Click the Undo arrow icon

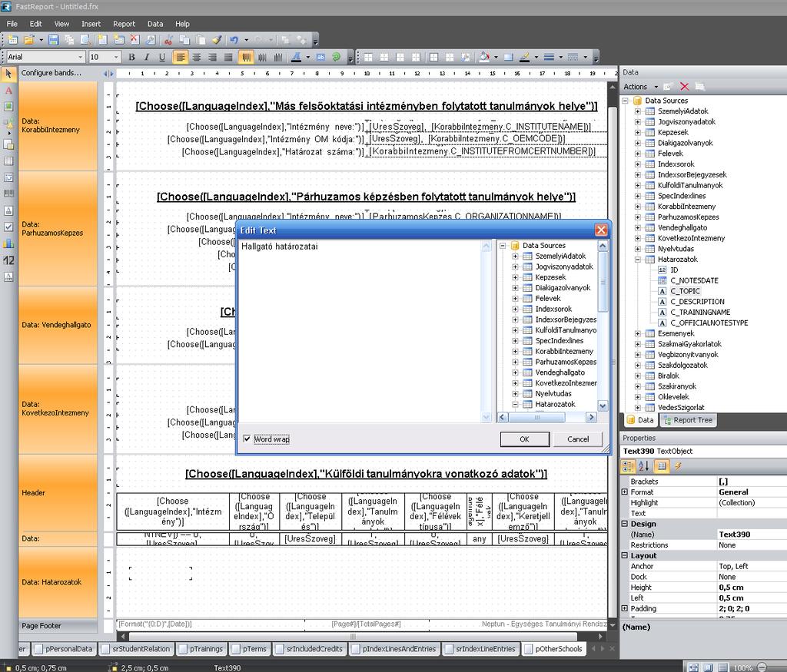pos(234,40)
